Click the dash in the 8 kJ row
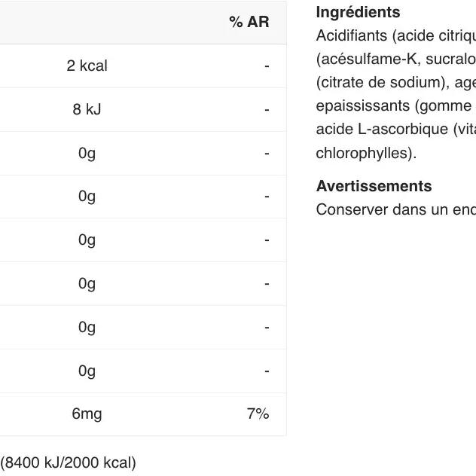The image size is (476, 476). (267, 110)
